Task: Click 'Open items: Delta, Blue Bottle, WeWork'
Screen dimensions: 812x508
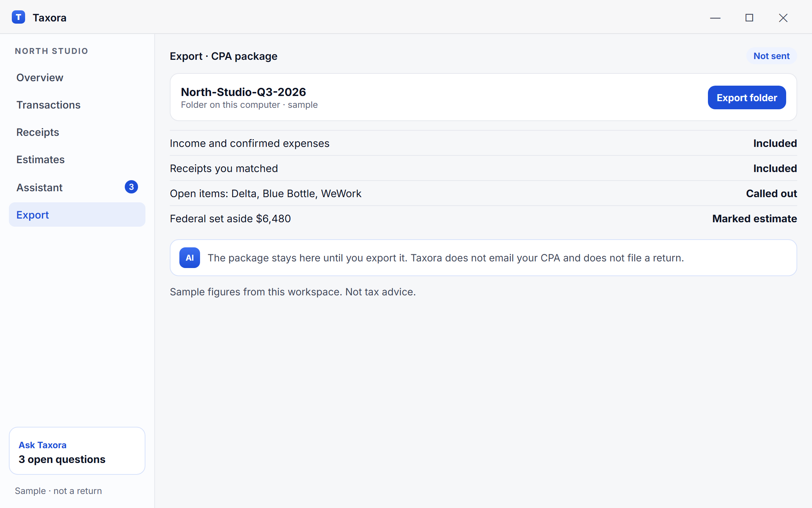Action: 265,193
